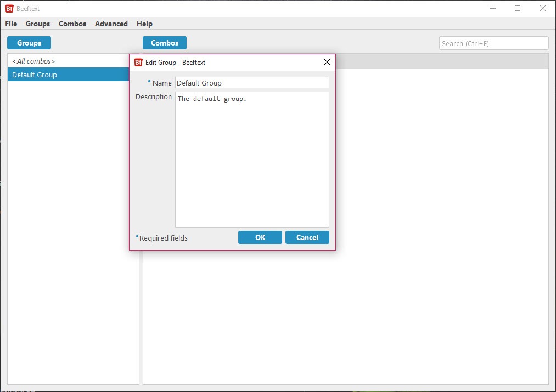
Task: Open the Help menu
Action: pos(145,24)
